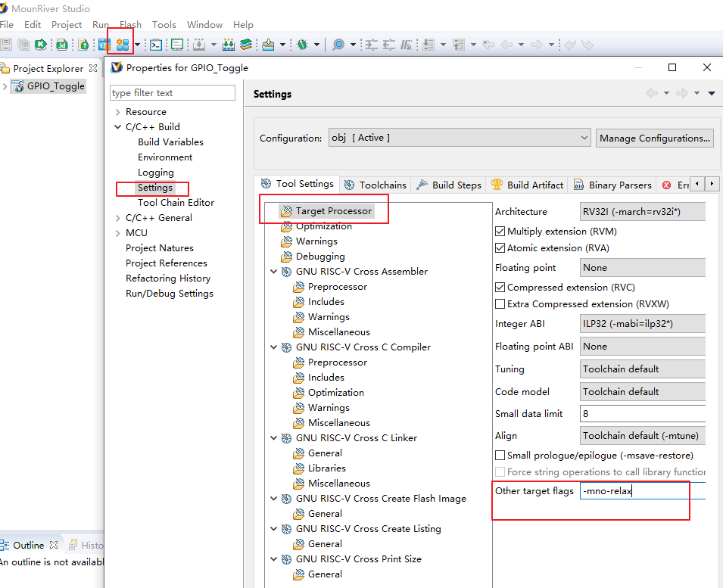This screenshot has width=723, height=588.
Task: Select Tool Chain Editor in tree
Action: click(176, 203)
